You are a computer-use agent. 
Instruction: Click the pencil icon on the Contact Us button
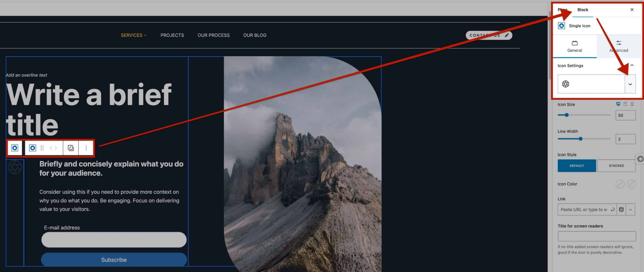(x=507, y=35)
